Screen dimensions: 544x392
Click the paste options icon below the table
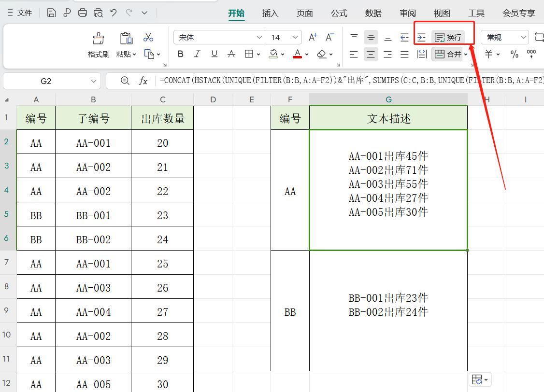coord(477,379)
